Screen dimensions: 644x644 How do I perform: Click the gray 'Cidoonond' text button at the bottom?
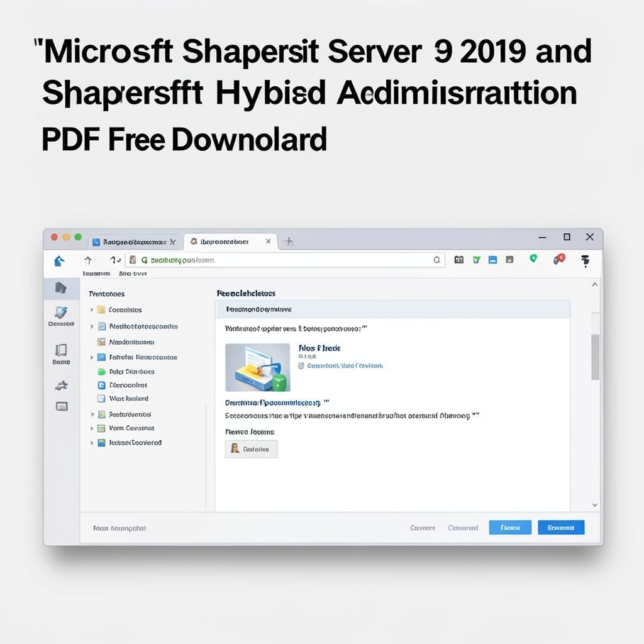point(463,528)
